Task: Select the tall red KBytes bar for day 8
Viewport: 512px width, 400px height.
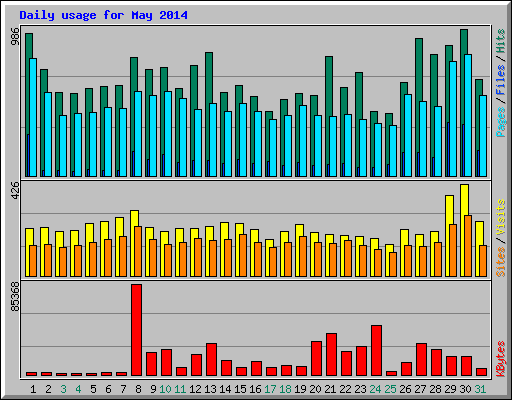Action: (136, 330)
